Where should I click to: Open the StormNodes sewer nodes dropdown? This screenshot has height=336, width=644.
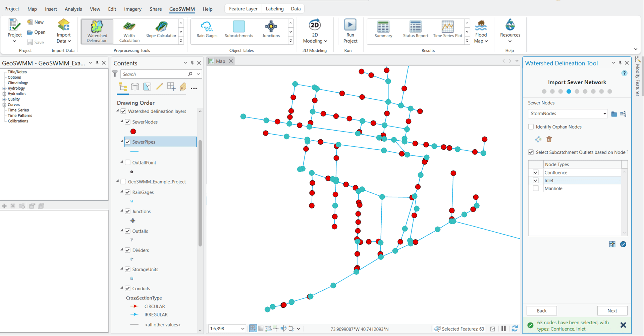click(x=604, y=114)
